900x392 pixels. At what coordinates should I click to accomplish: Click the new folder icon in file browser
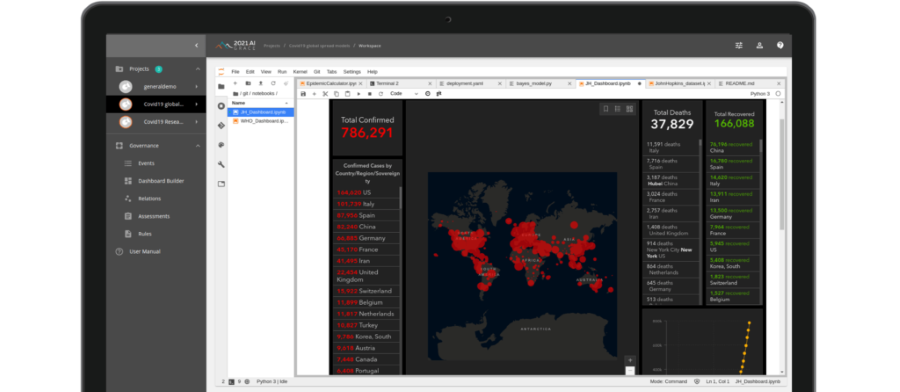point(248,83)
